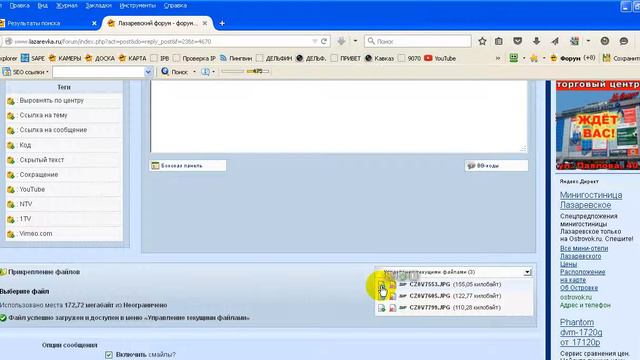This screenshot has width=640, height=360.
Task: Click the yellow star bookmarks icon
Action: (x=534, y=58)
